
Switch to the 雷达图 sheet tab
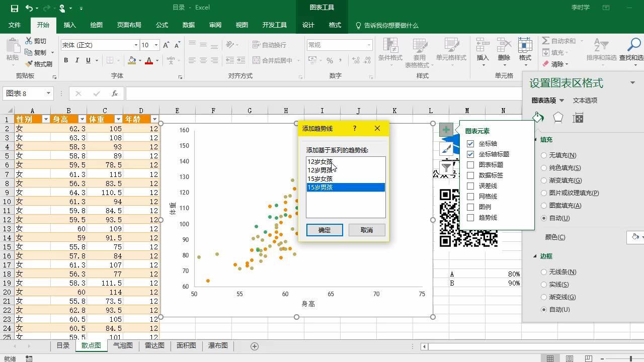tap(154, 346)
